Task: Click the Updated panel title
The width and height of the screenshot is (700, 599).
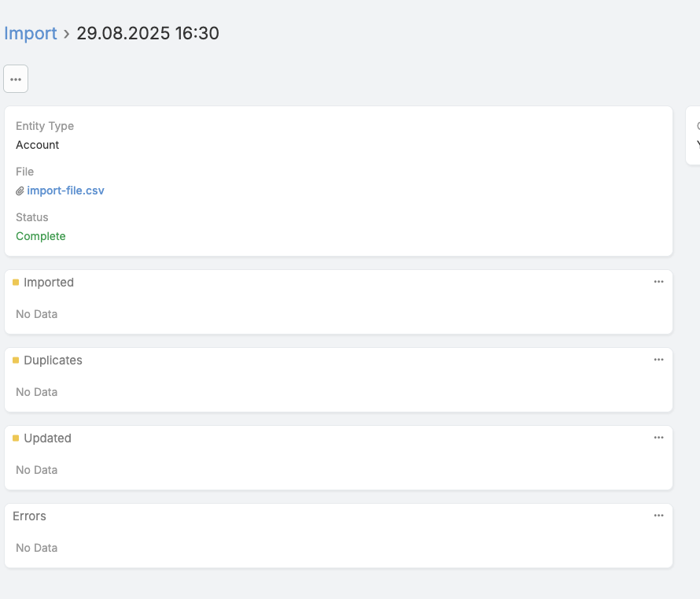Action: (x=47, y=438)
